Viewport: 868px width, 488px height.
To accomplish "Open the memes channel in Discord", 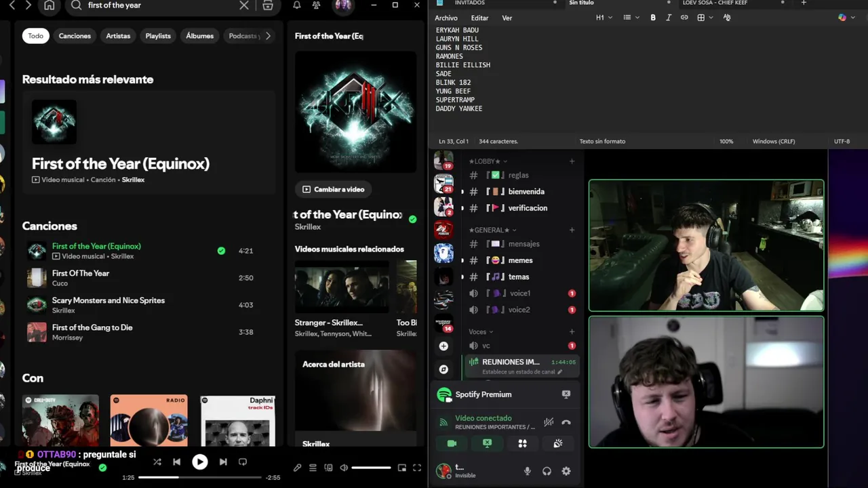I will pos(521,260).
